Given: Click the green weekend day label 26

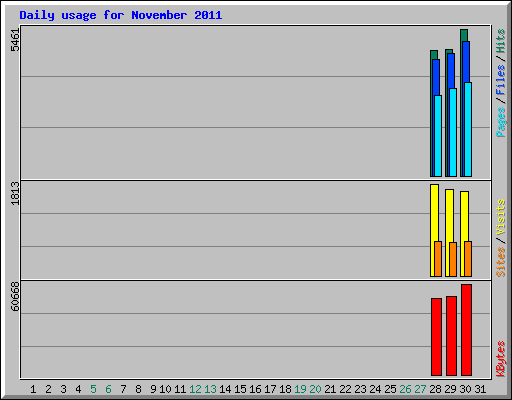Looking at the screenshot, I should 405,389.
